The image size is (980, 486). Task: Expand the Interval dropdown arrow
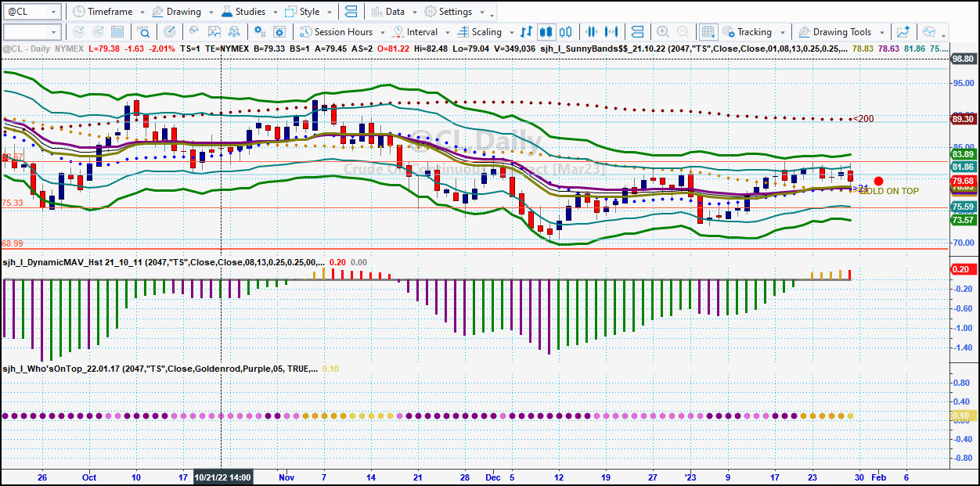click(447, 33)
